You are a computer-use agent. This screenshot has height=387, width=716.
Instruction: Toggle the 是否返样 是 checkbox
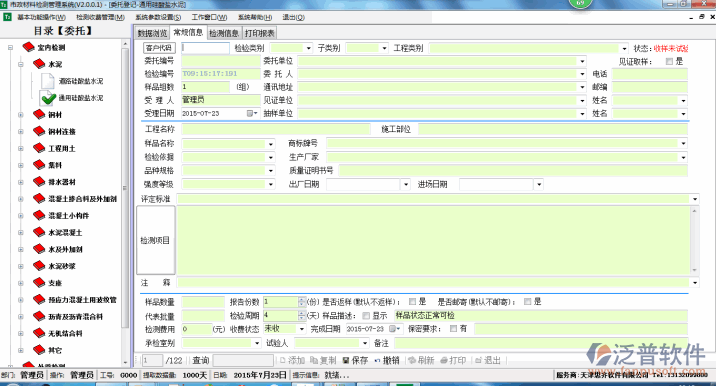click(412, 302)
